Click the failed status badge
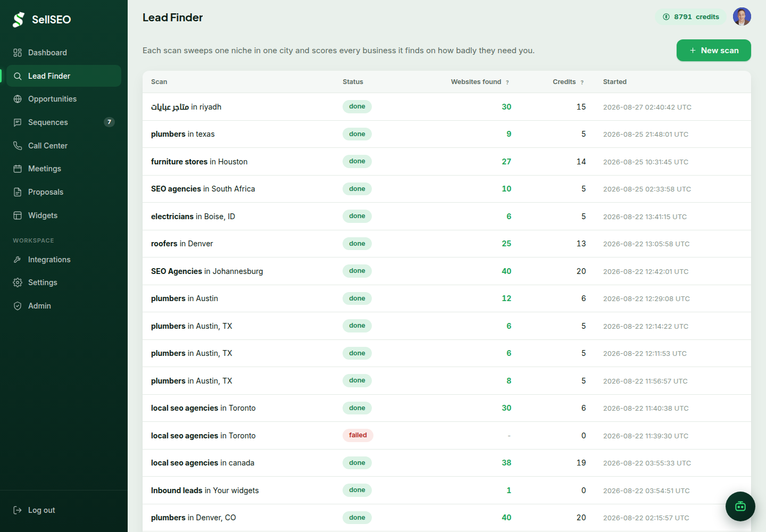Screen dimensions: 766x532 point(358,435)
